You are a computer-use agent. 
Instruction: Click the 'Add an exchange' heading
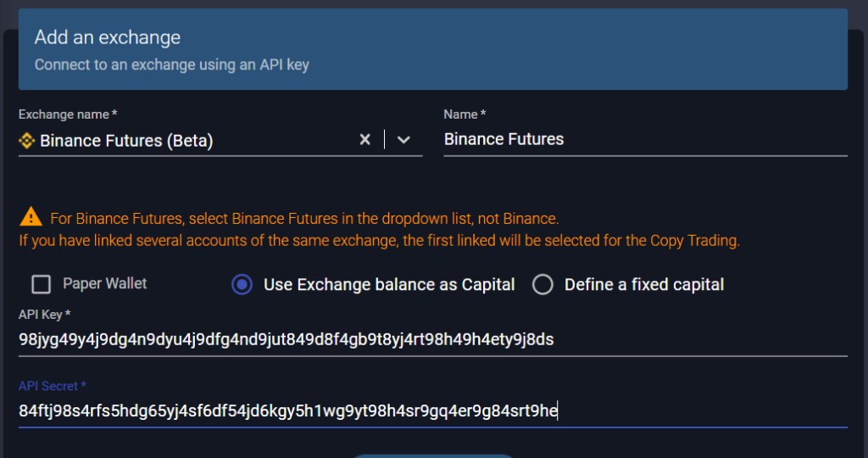tap(108, 37)
